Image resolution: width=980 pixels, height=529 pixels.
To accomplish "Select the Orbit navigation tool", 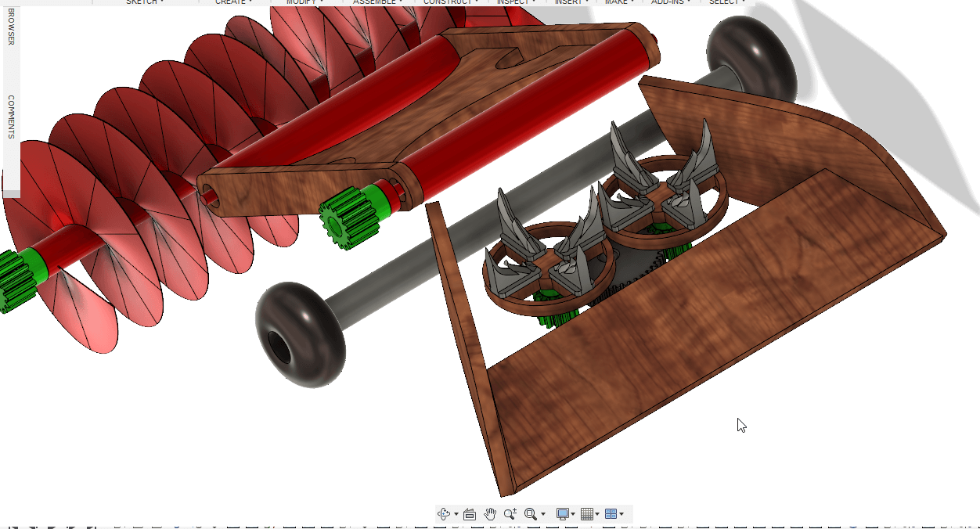I will click(444, 513).
